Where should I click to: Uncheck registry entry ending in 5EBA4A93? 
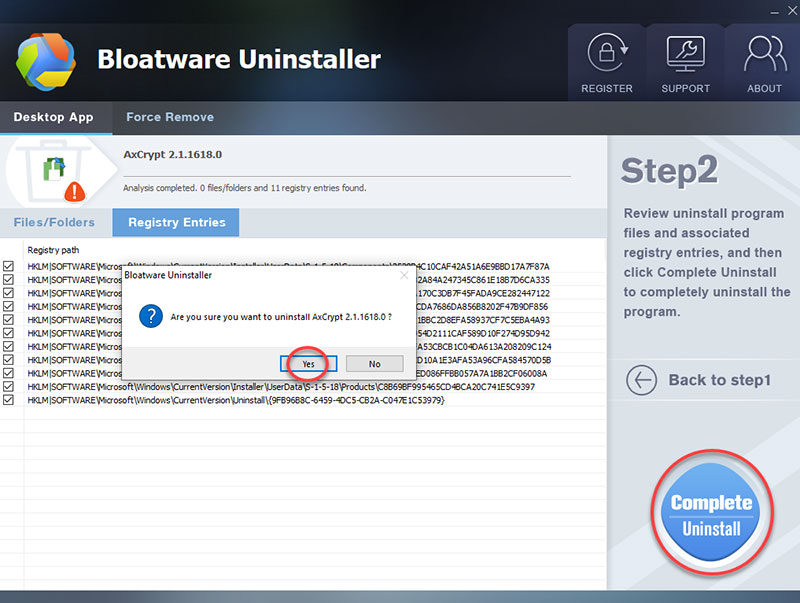8,320
